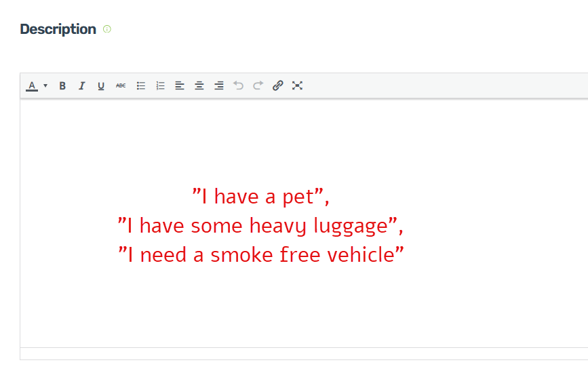Center align the text
The height and width of the screenshot is (371, 588).
point(199,85)
